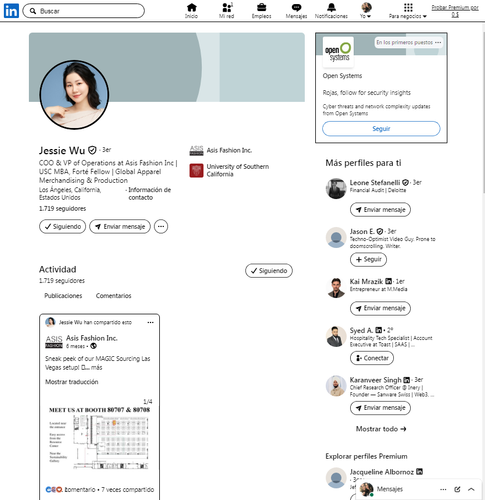The image size is (485, 500).
Task: Open 7 veces compartido count
Action: [x=128, y=489]
